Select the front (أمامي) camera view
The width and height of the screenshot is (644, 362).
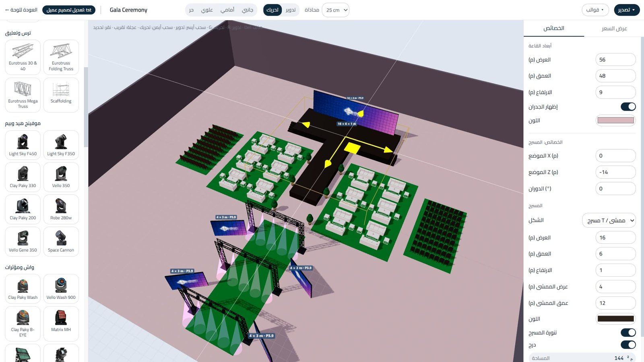coord(227,10)
